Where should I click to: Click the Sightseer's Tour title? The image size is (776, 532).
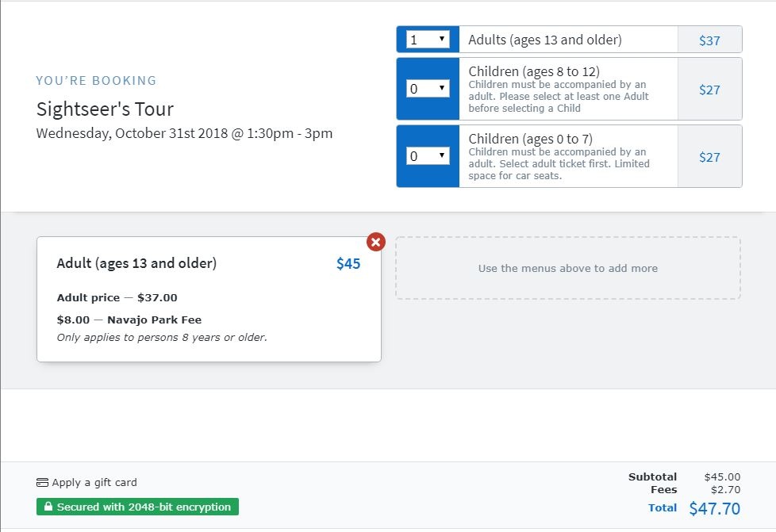[105, 109]
